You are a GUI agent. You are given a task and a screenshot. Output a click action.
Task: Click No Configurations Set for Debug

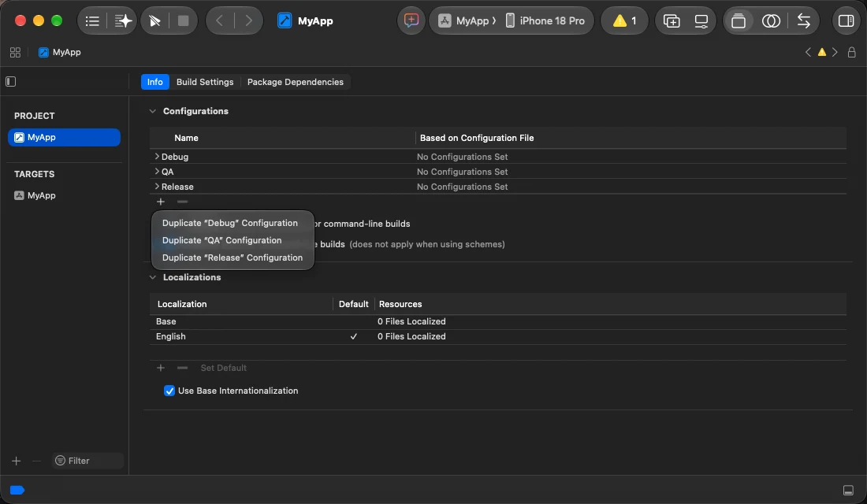tap(462, 157)
